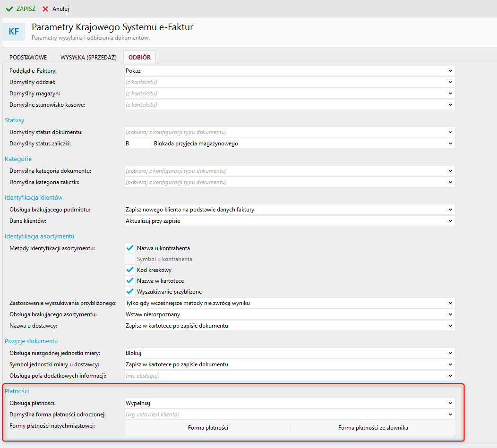Toggle the Nazwa w kartotece checkbox
The image size is (497, 448).
pyautogui.click(x=130, y=281)
